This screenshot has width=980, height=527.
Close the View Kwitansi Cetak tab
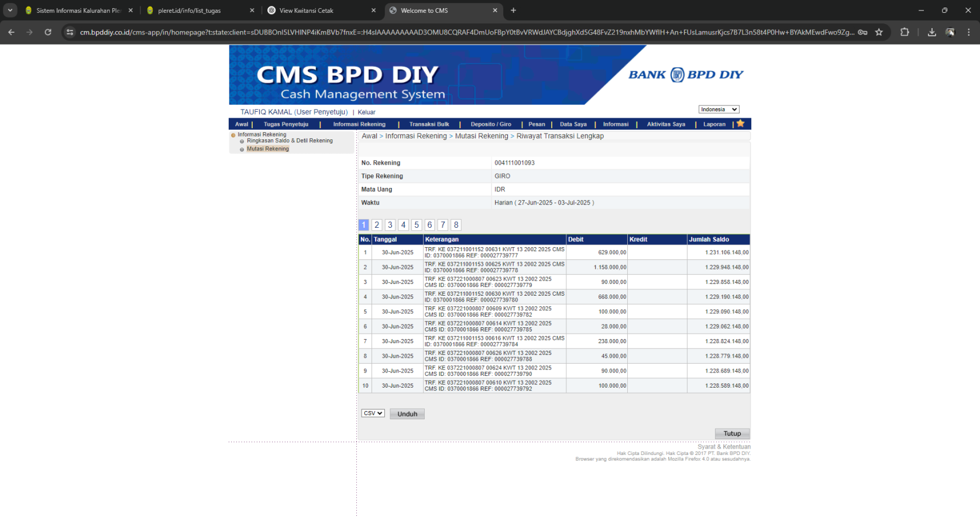point(374,11)
